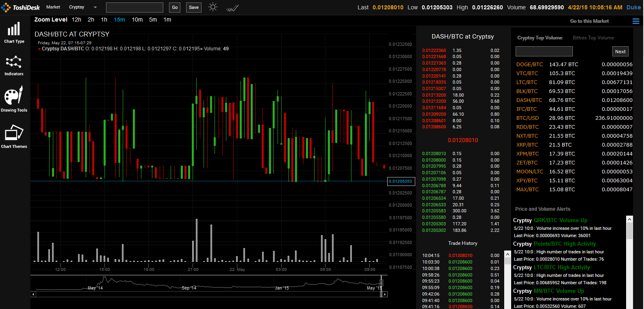Toggle the sun brightness theme icon
The width and height of the screenshot is (644, 309).
pyautogui.click(x=213, y=7)
